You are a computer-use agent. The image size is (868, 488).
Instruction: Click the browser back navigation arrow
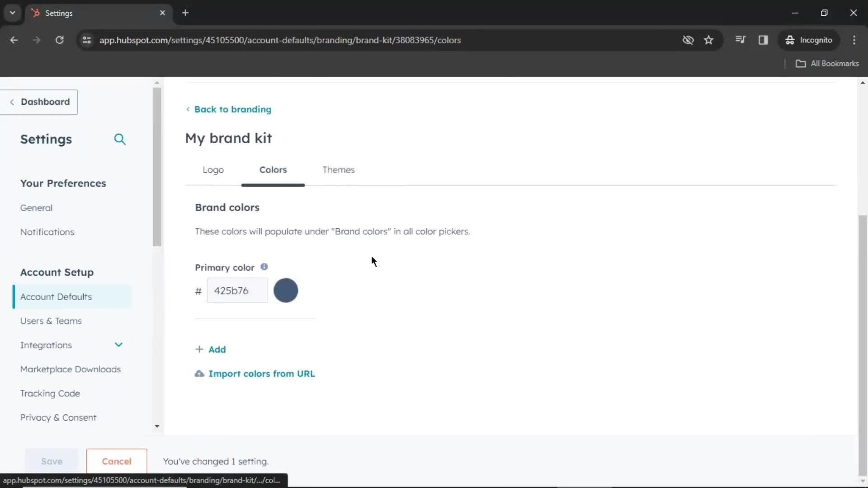coord(14,40)
